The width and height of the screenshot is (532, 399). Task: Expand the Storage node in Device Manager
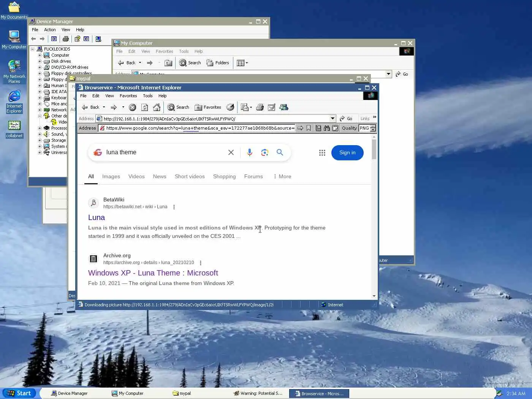[x=40, y=140]
